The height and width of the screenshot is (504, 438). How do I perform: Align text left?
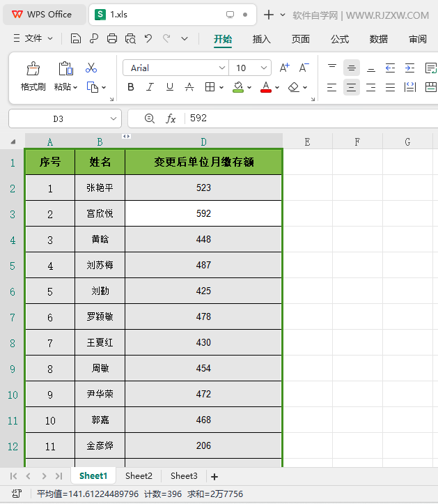coord(331,87)
